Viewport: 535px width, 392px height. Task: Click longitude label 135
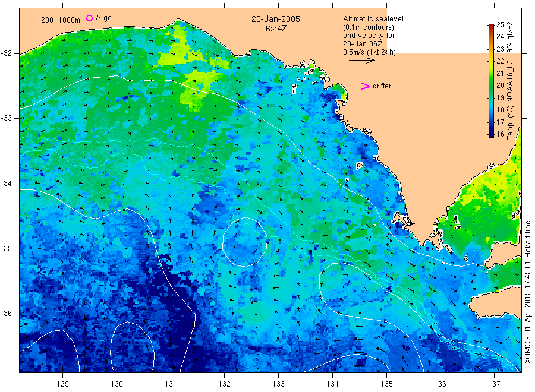coord(386,384)
